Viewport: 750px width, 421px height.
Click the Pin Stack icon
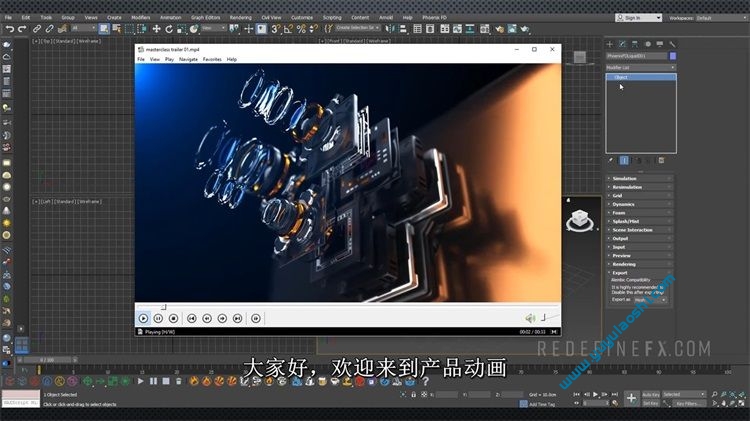point(611,160)
